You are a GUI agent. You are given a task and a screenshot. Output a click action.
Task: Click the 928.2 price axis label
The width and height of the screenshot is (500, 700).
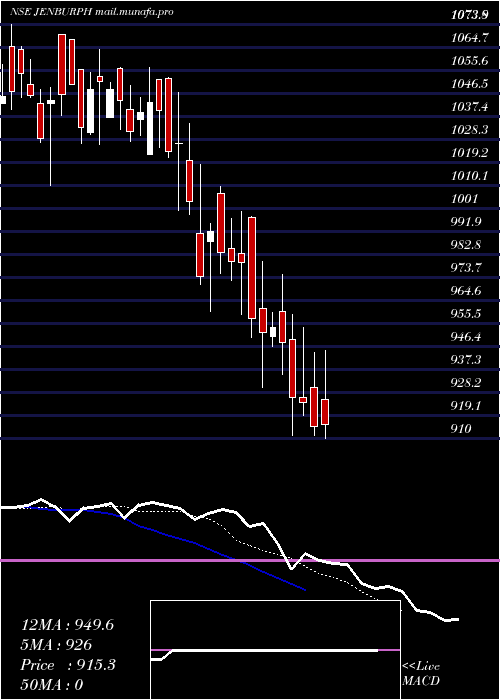[466, 383]
